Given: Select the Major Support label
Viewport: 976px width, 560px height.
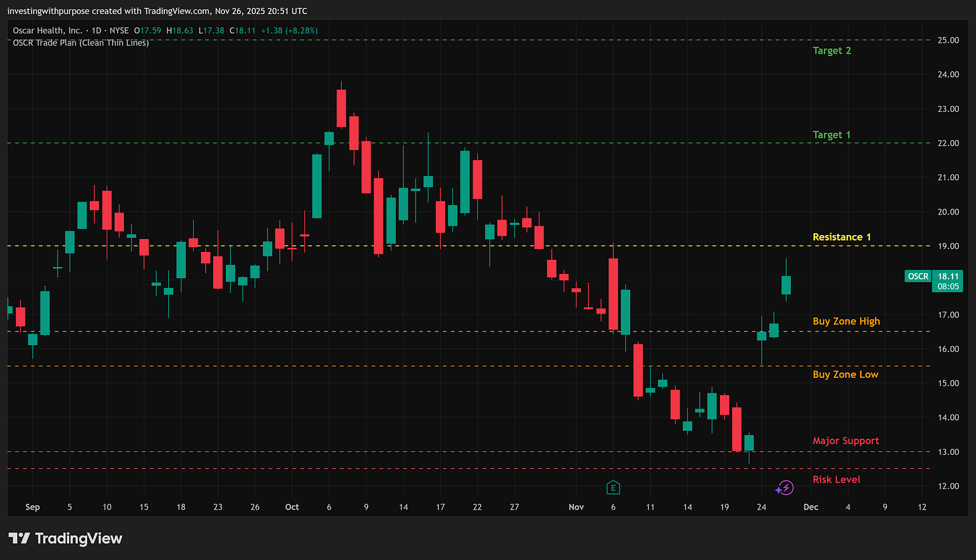Looking at the screenshot, I should (845, 441).
